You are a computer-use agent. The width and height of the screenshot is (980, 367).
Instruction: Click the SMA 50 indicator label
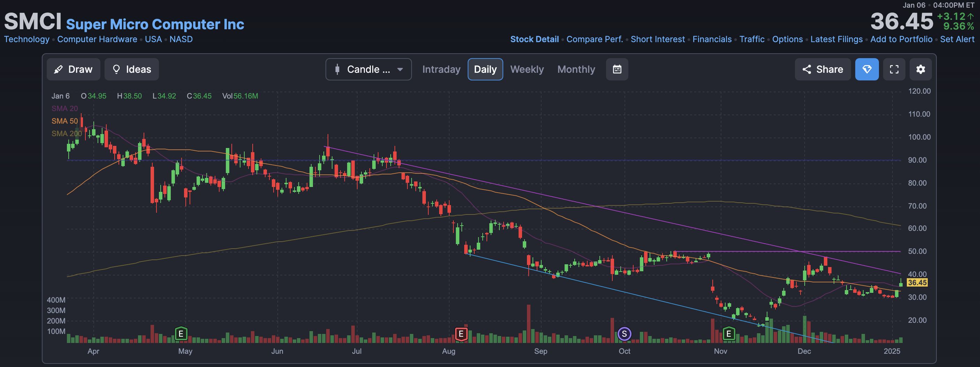(x=65, y=121)
